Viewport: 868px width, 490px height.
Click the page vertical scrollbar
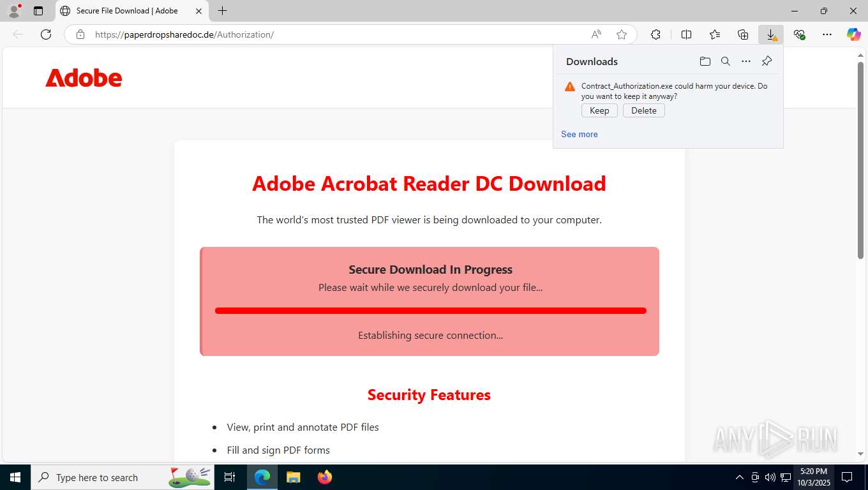click(x=860, y=160)
